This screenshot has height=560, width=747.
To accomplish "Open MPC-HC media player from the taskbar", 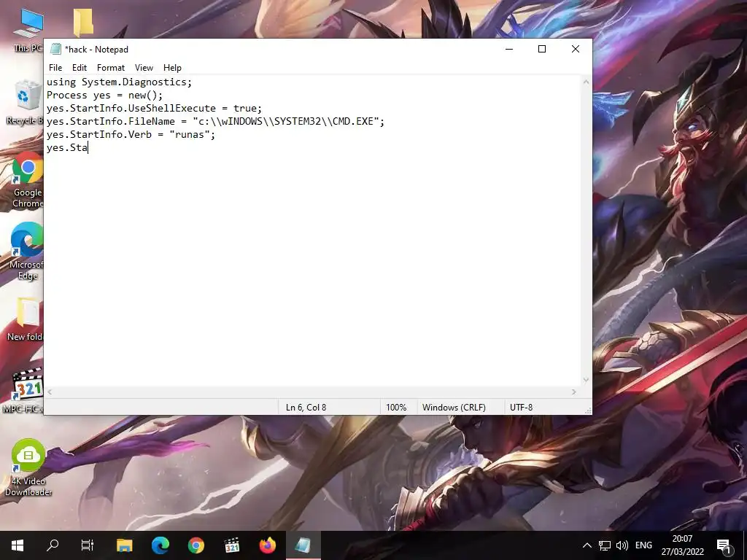I will (x=231, y=545).
